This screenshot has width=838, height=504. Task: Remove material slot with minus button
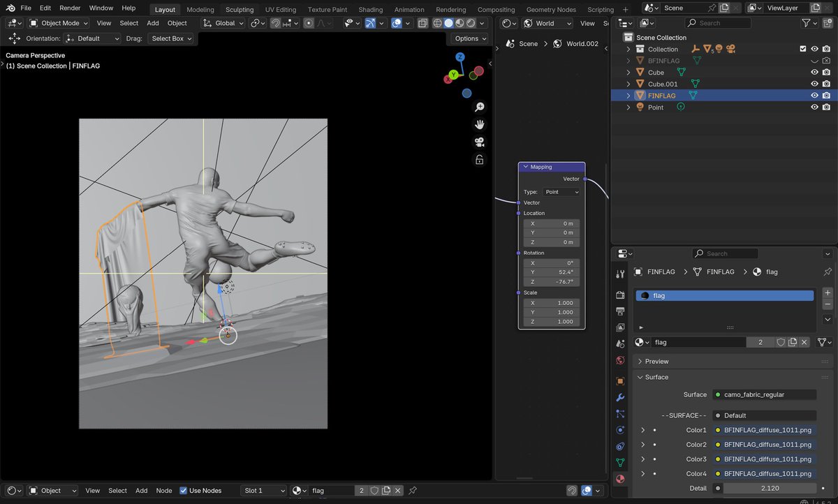point(828,304)
